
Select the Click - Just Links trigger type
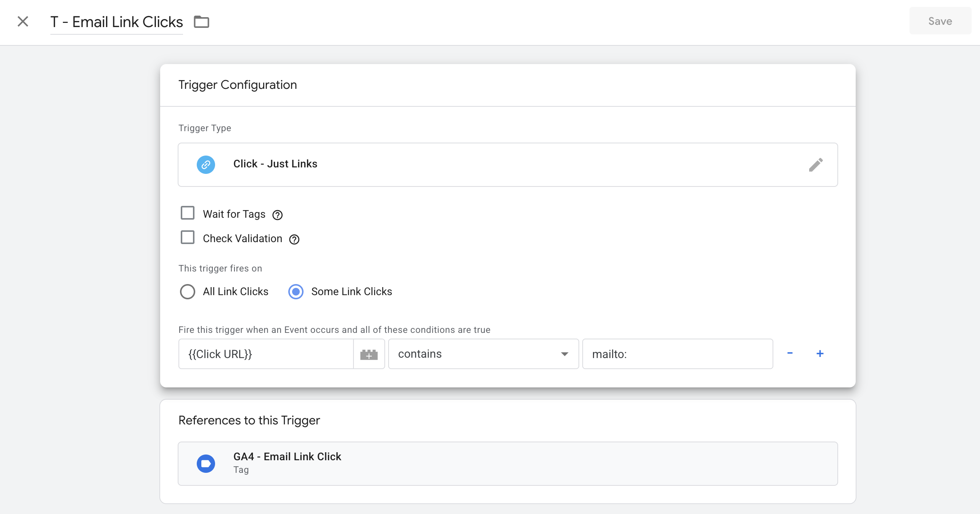508,165
